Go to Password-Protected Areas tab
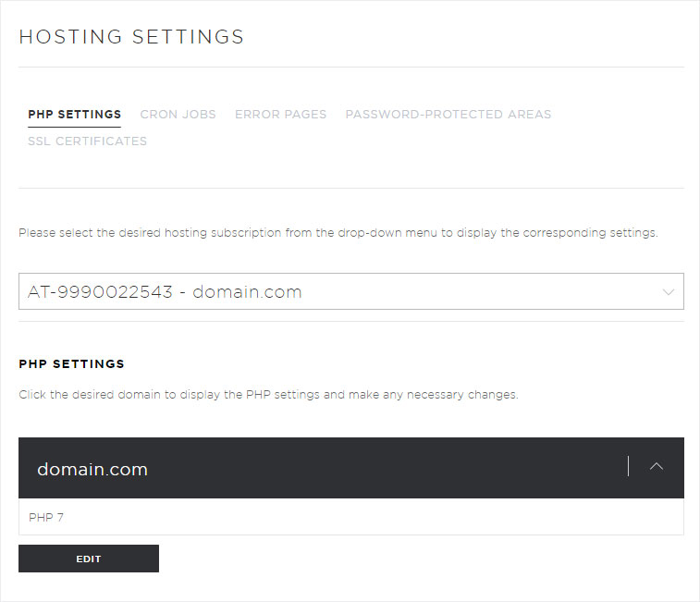The width and height of the screenshot is (700, 602). pyautogui.click(x=448, y=115)
